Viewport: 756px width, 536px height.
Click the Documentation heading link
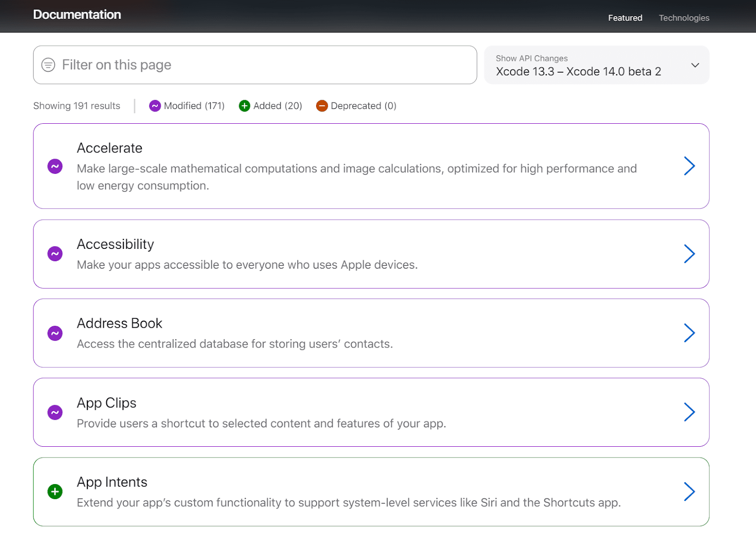click(77, 15)
